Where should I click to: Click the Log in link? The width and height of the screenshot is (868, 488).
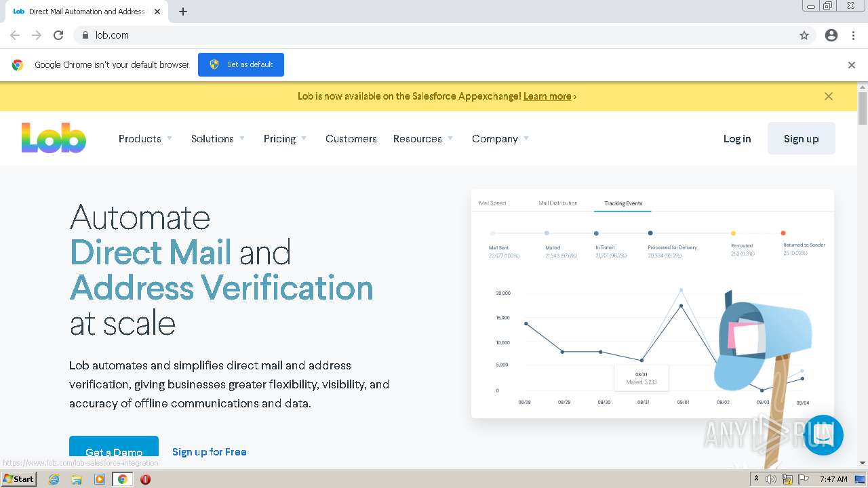[737, 138]
